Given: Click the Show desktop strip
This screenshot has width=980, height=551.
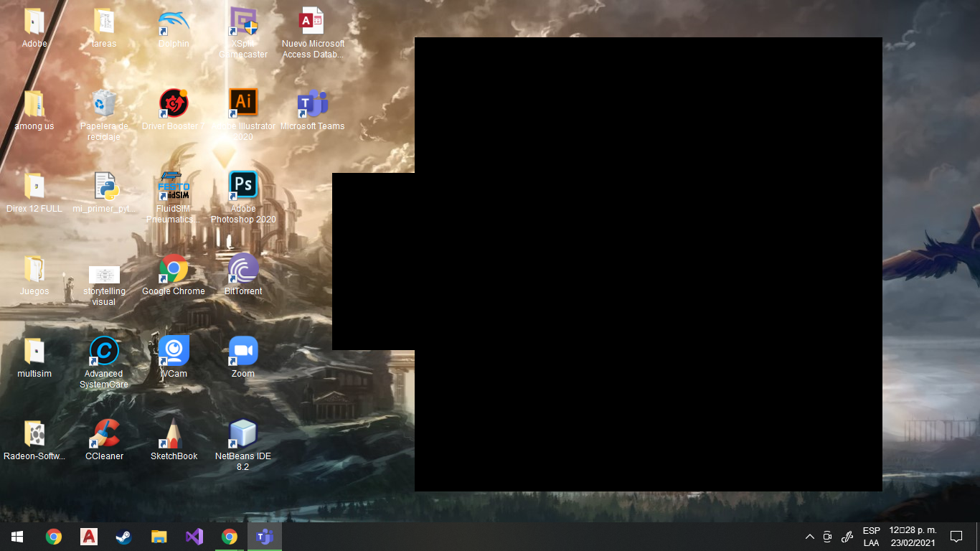Looking at the screenshot, I should (978, 537).
